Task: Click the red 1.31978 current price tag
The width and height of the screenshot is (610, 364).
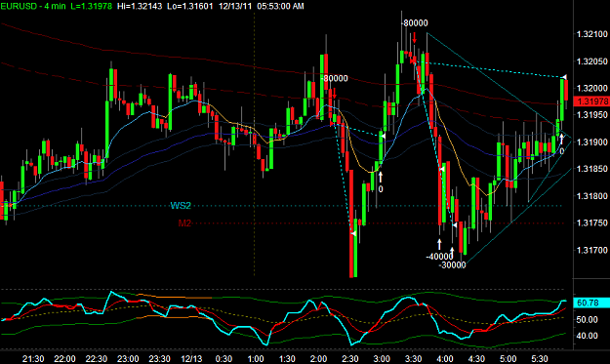Action: pos(591,101)
